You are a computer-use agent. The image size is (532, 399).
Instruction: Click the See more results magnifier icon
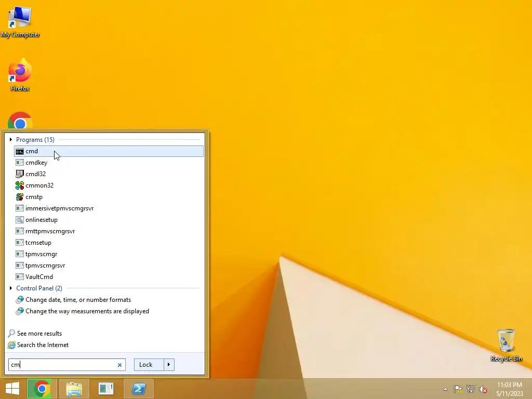coord(11,334)
